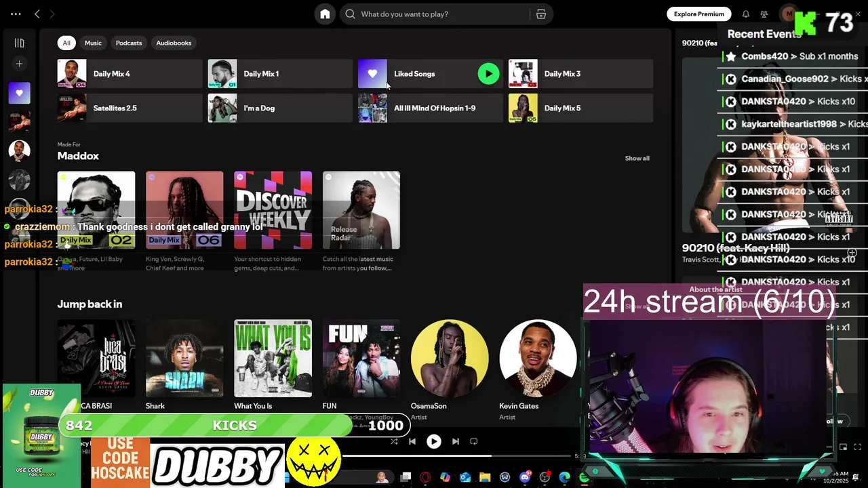Open the Daily Mix 5 shortcut
The image size is (868, 488).
(580, 108)
